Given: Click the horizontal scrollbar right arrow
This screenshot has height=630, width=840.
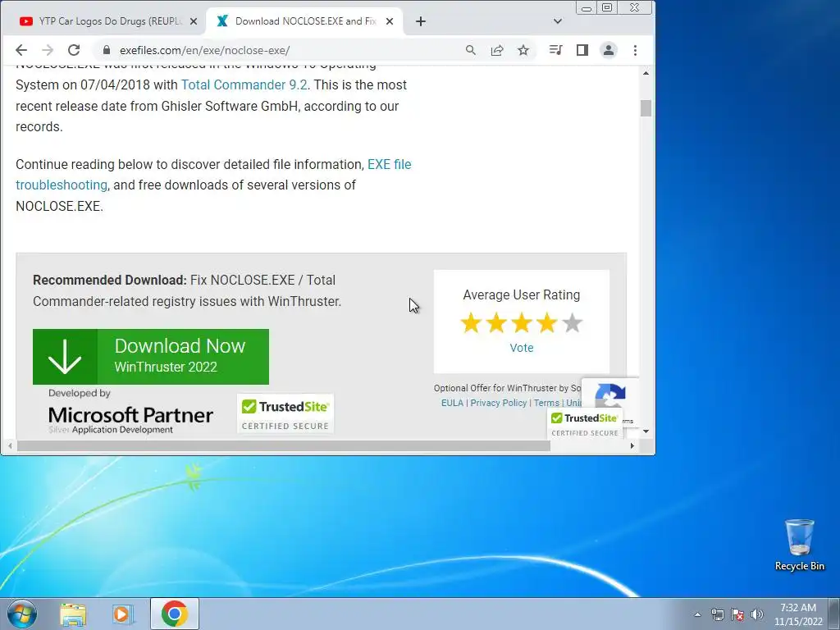Looking at the screenshot, I should click(632, 445).
